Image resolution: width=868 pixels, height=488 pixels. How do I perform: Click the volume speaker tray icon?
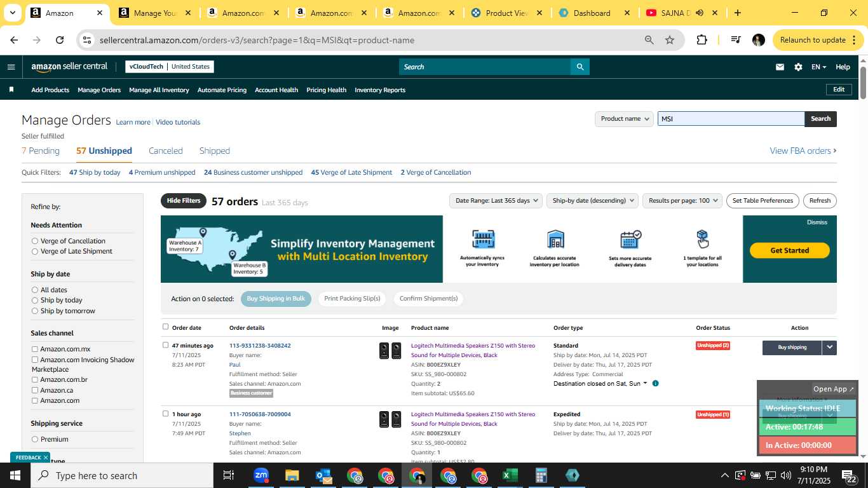coord(786,475)
